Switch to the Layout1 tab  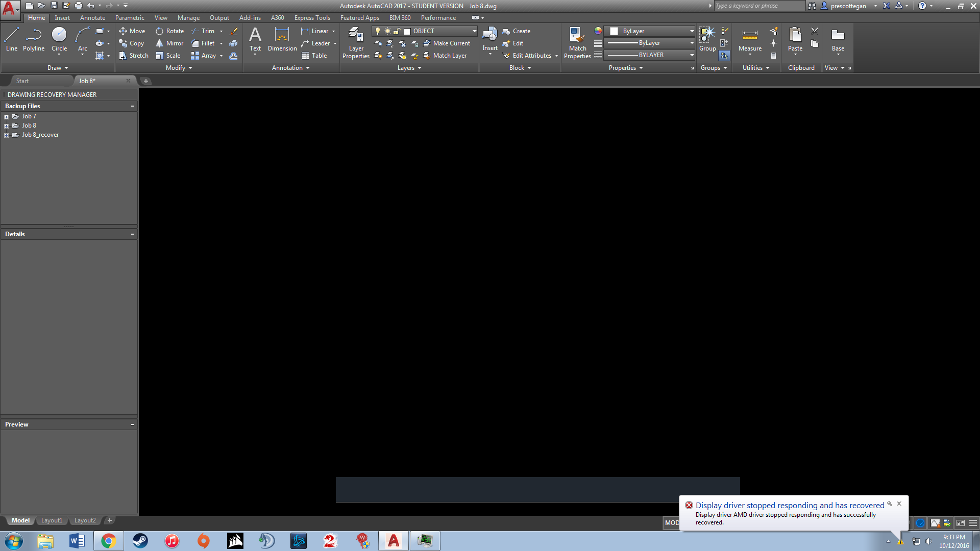pyautogui.click(x=52, y=520)
